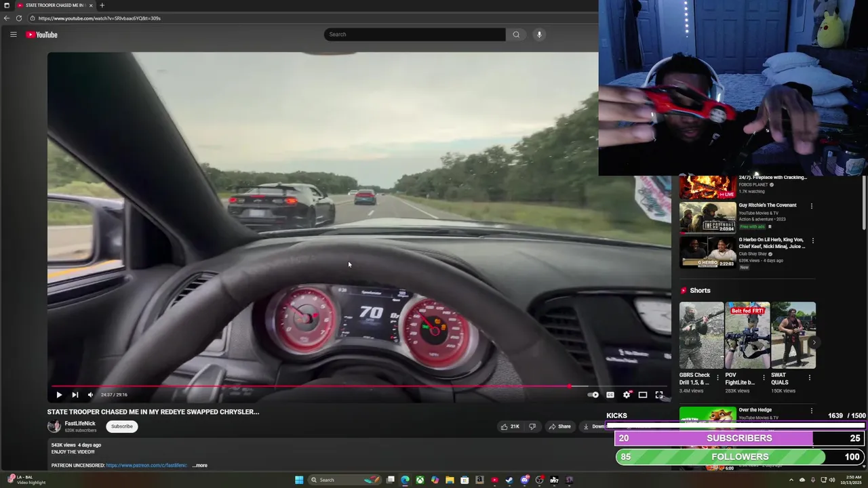The image size is (868, 488).
Task: Open more options for The Covenant
Action: (x=812, y=206)
